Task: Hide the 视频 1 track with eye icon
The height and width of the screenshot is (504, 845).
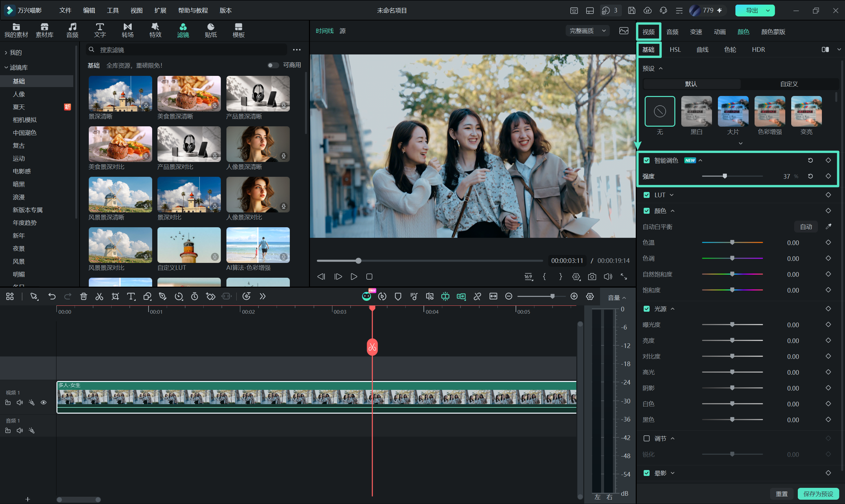Action: (44, 402)
